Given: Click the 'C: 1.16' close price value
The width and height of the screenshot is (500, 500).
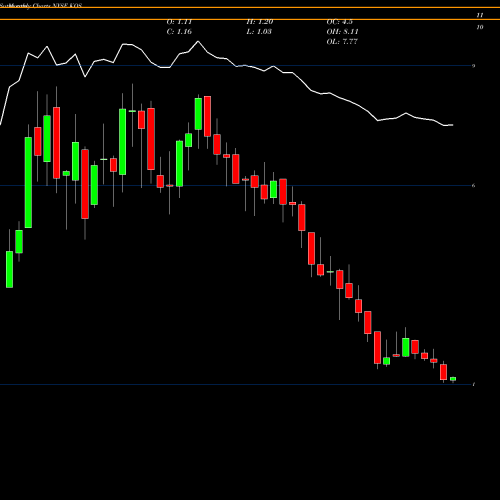Looking at the screenshot, I should pyautogui.click(x=179, y=32).
